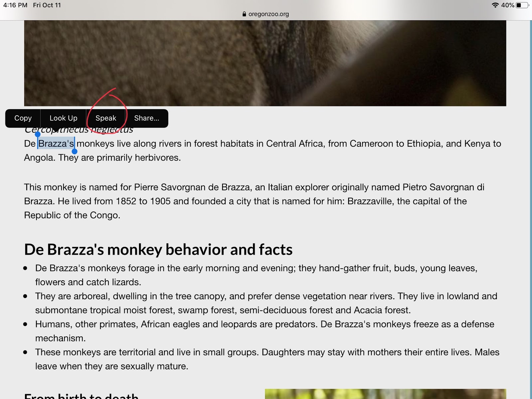Select Speak to read the highlighted text

coord(106,118)
